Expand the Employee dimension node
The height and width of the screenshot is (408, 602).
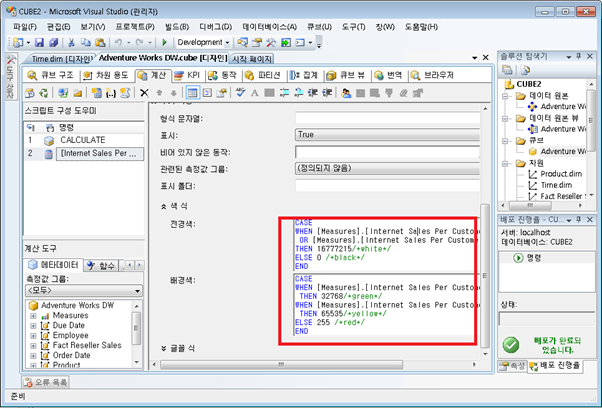pyautogui.click(x=33, y=336)
